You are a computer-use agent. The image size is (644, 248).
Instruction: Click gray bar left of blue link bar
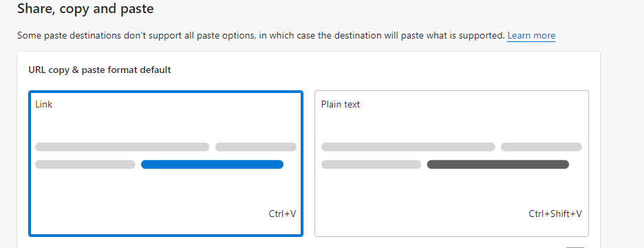[85, 165]
